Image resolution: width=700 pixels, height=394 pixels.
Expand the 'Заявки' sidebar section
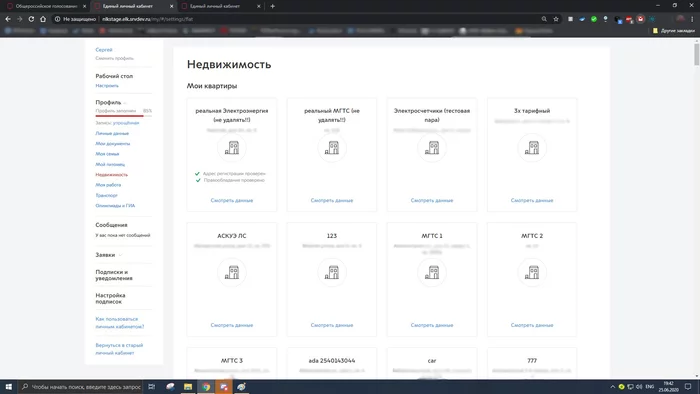click(x=120, y=255)
